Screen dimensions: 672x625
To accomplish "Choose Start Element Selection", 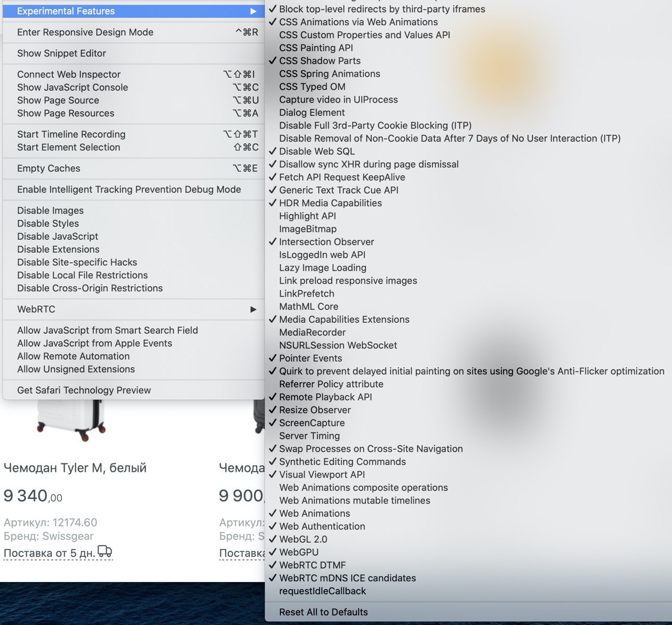I will pyautogui.click(x=133, y=147).
